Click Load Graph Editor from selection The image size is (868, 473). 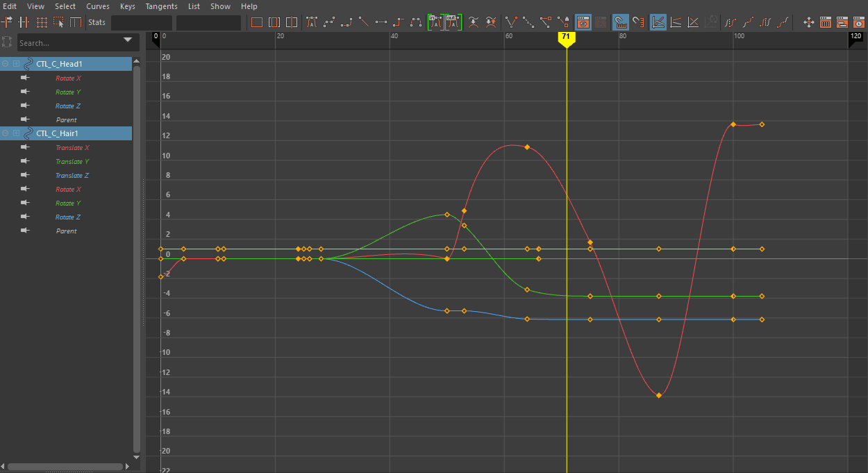pyautogui.click(x=601, y=22)
